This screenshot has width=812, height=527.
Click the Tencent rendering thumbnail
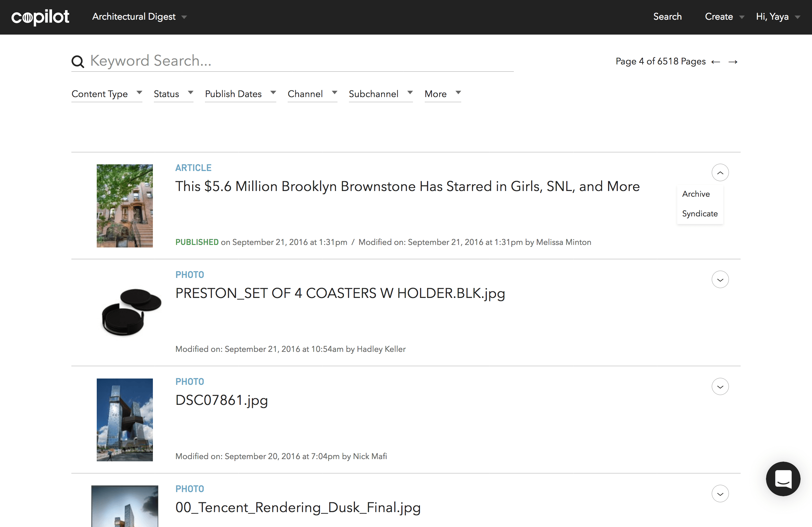125,506
